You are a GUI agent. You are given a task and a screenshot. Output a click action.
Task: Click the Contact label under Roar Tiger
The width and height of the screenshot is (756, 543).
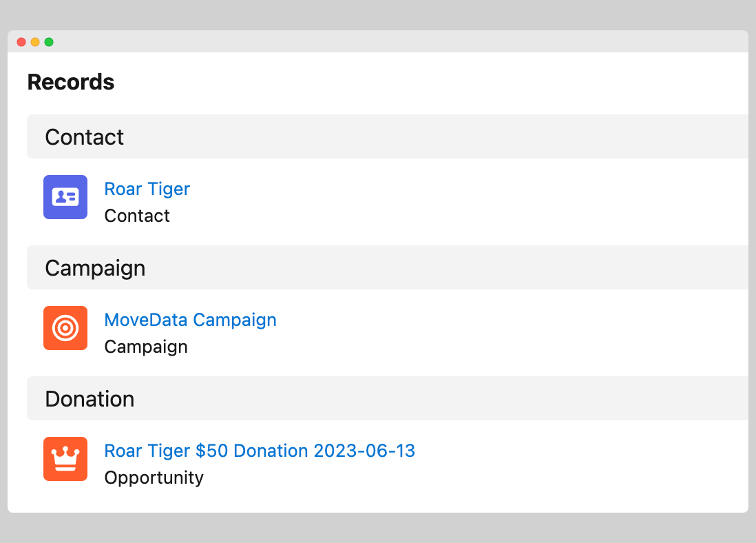137,216
